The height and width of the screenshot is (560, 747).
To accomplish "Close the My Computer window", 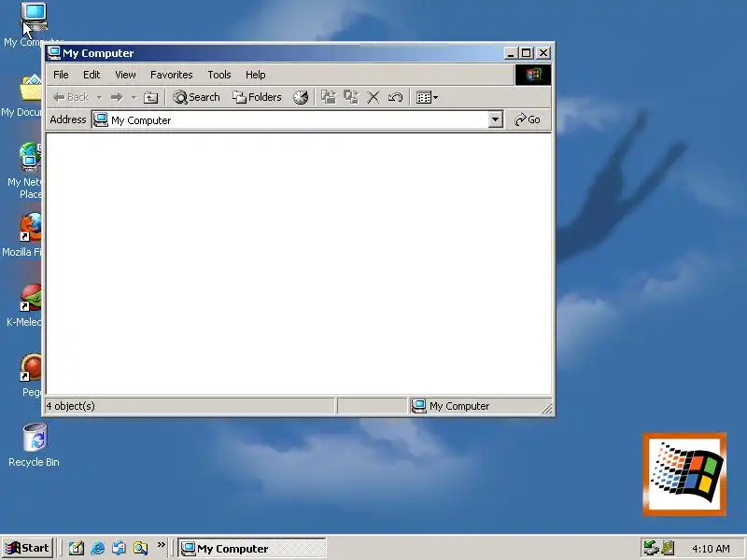I will (543, 53).
